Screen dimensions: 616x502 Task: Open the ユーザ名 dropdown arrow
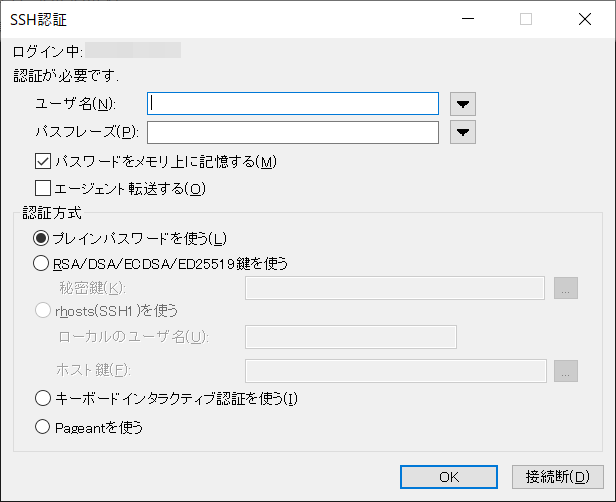462,104
